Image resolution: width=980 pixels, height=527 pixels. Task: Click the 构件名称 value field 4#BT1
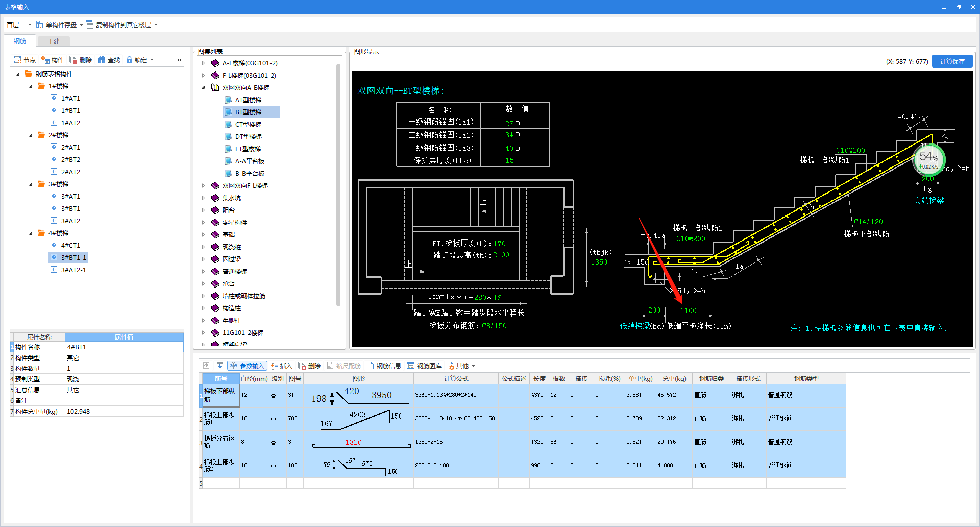click(124, 347)
